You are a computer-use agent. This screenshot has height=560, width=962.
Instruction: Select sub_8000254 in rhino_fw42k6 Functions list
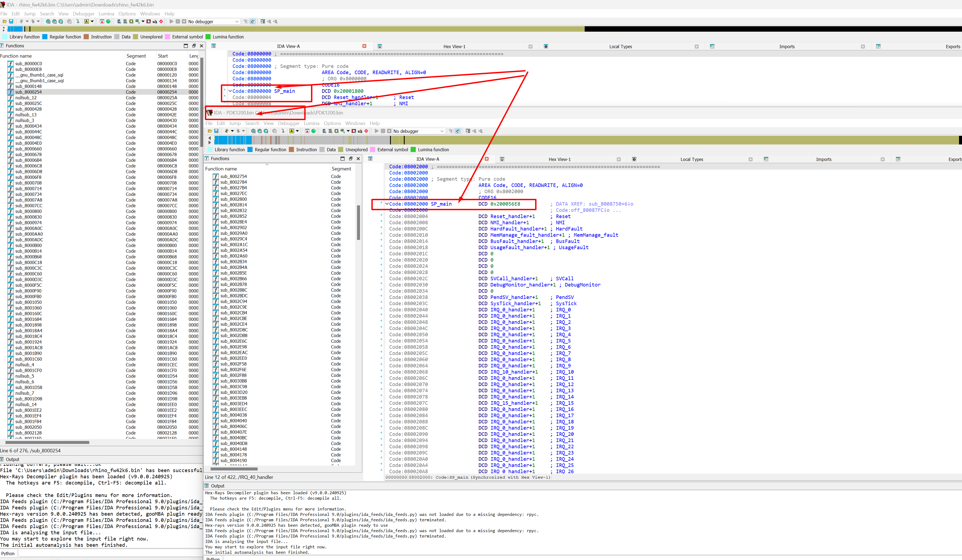tap(100, 92)
